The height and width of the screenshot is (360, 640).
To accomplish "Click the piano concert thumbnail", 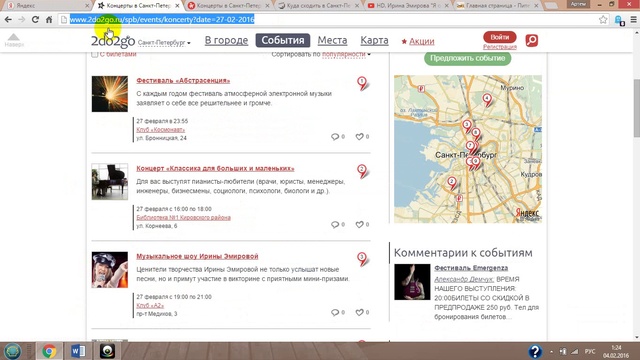I will coord(109,182).
